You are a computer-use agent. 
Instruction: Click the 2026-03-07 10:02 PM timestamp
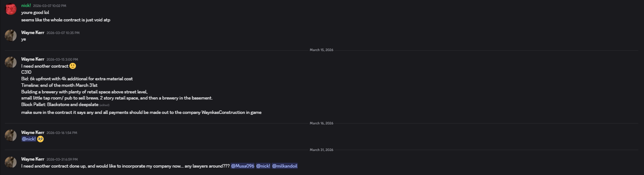pos(50,6)
